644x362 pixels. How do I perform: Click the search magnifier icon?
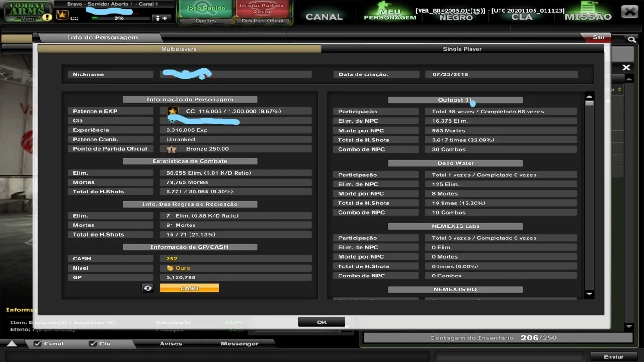pos(632,40)
